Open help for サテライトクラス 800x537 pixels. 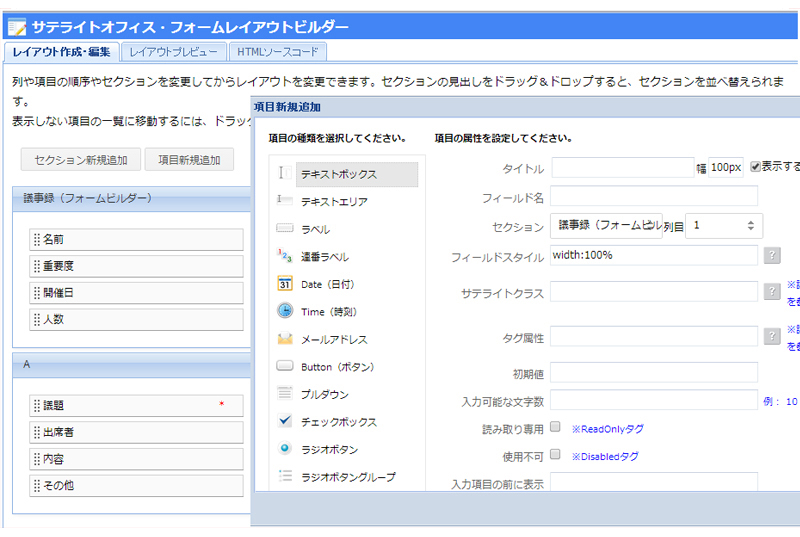(x=772, y=292)
